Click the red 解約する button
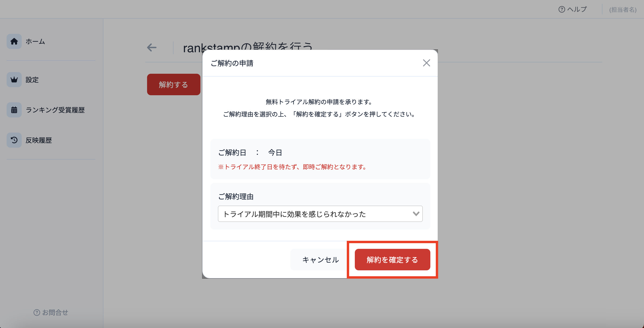This screenshot has height=328, width=644. pos(174,85)
